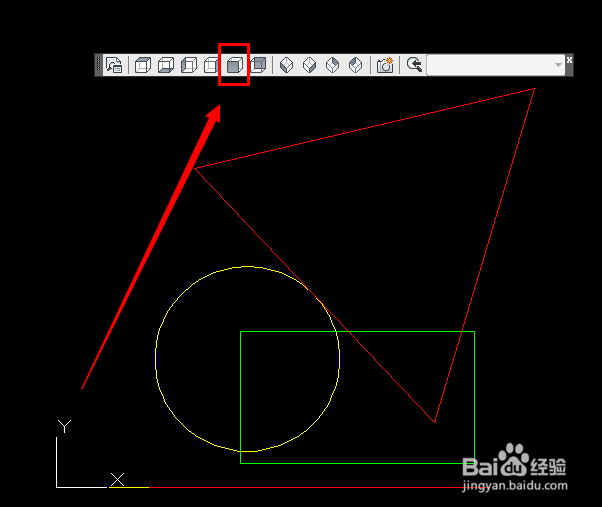Click the Create Camera icon

pos(385,65)
